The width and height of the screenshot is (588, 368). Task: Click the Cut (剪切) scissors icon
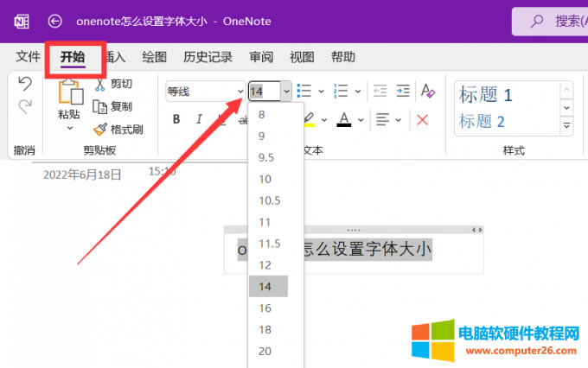pyautogui.click(x=99, y=84)
